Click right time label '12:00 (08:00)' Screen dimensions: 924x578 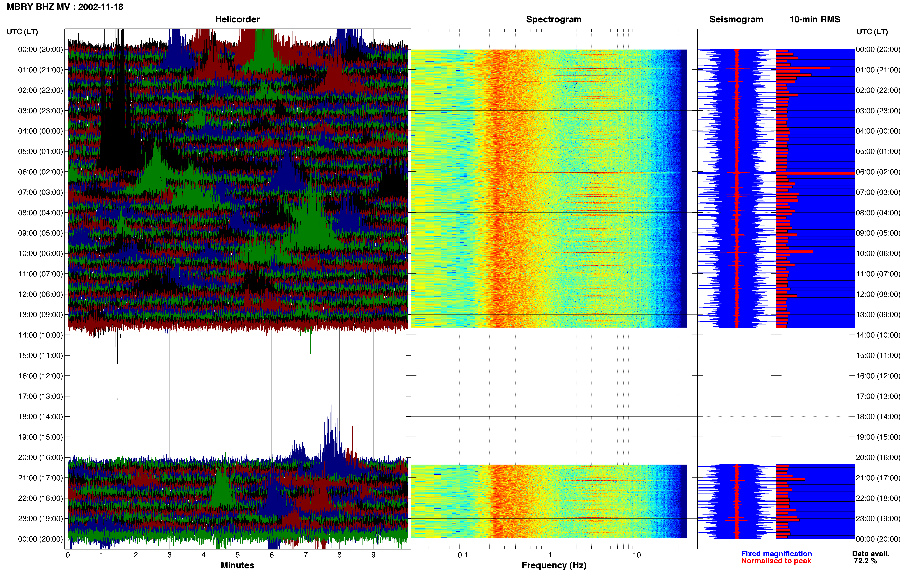878,294
